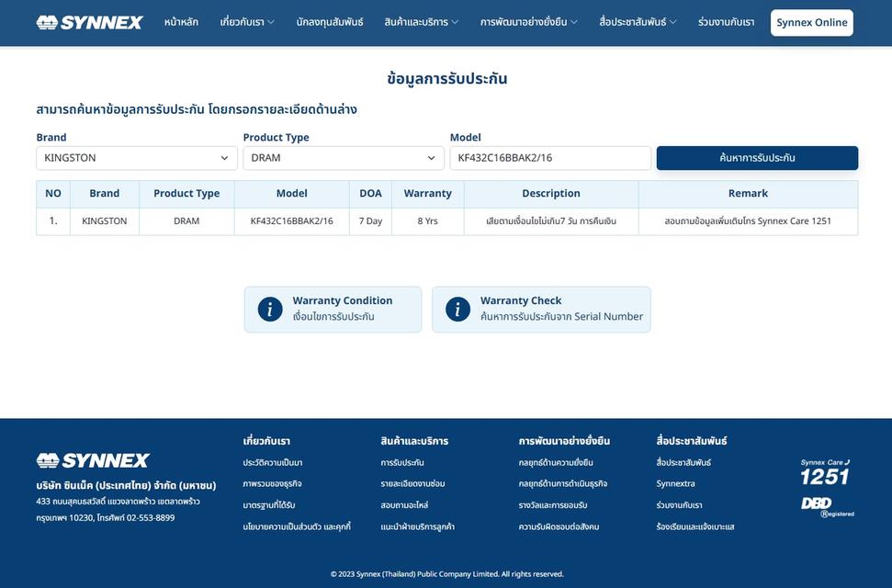Expand the การพัฒนาอย่างยั่งยืน header menu

click(528, 22)
